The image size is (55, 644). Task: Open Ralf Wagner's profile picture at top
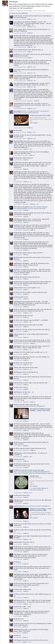click(4, 4)
